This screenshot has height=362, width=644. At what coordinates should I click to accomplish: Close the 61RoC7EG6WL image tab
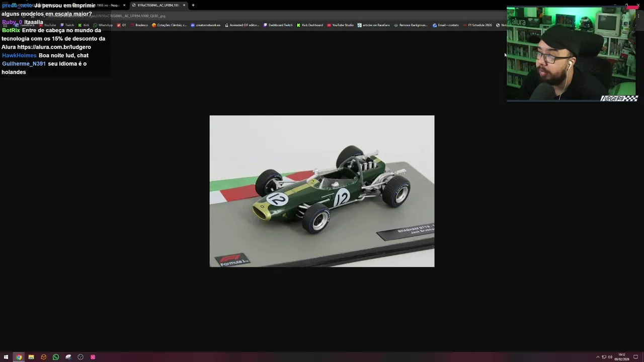pos(184,5)
